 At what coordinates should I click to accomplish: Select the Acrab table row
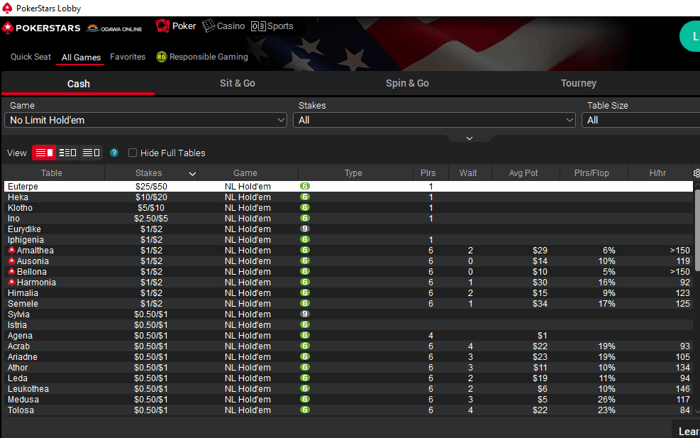pos(348,346)
